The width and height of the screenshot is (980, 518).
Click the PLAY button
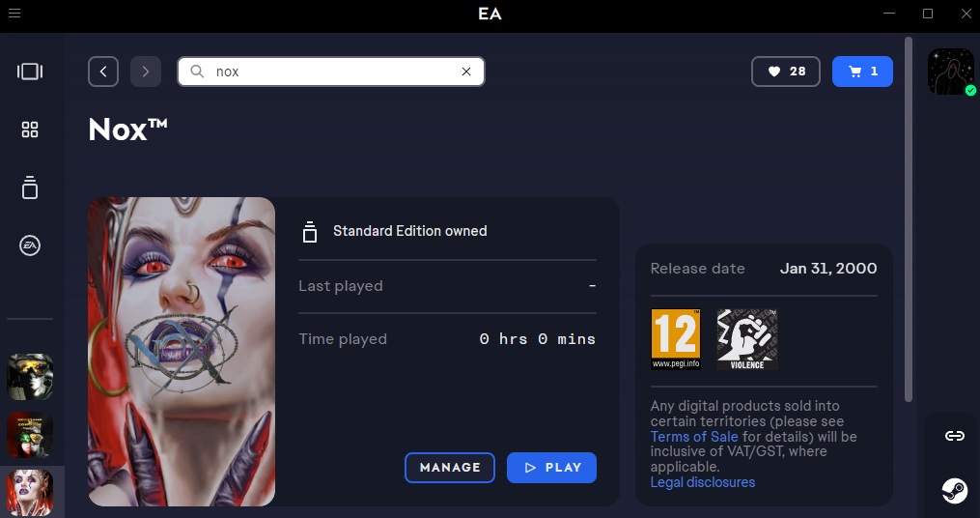(552, 468)
